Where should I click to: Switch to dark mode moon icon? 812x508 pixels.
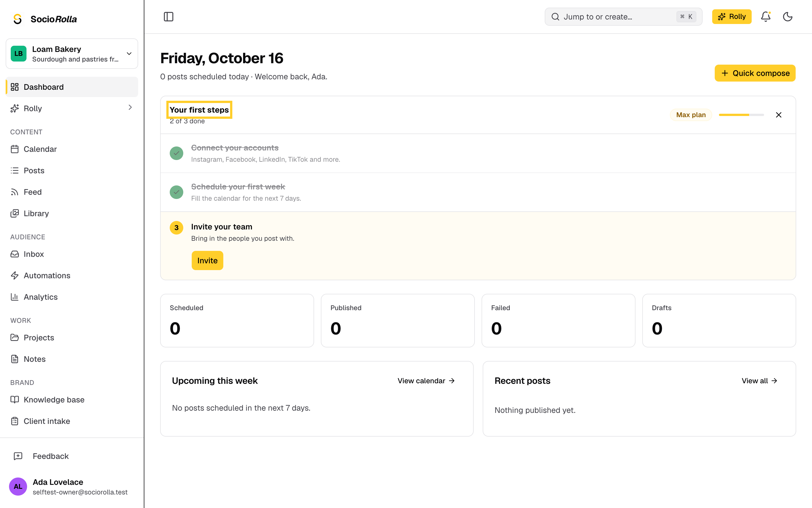787,17
